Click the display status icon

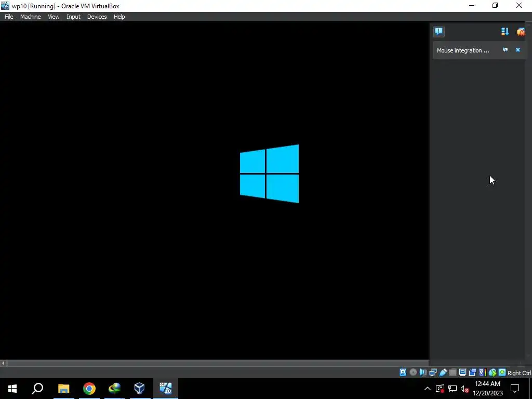(x=462, y=372)
